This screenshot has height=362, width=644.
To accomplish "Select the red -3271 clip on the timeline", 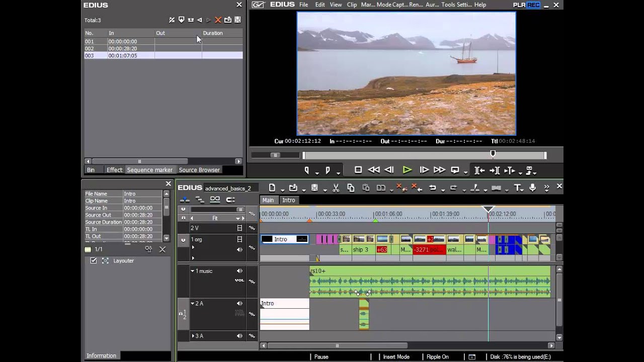I will click(x=429, y=249).
